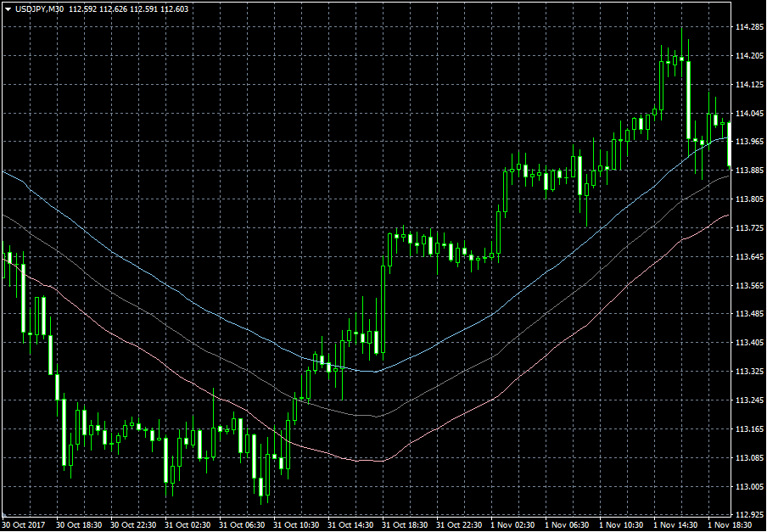Image resolution: width=767 pixels, height=532 pixels.
Task: Click the USDJPY,M30 chart title text
Action: click(x=39, y=8)
